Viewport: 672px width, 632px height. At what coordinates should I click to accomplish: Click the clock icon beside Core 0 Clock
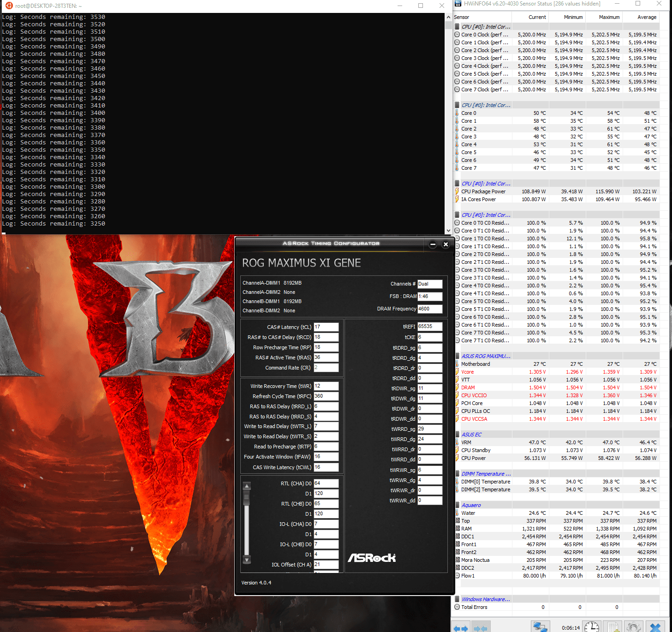click(x=457, y=35)
